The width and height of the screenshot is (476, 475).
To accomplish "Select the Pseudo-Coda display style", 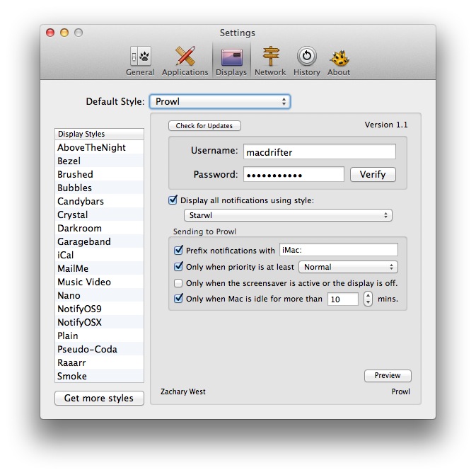I will (x=99, y=349).
